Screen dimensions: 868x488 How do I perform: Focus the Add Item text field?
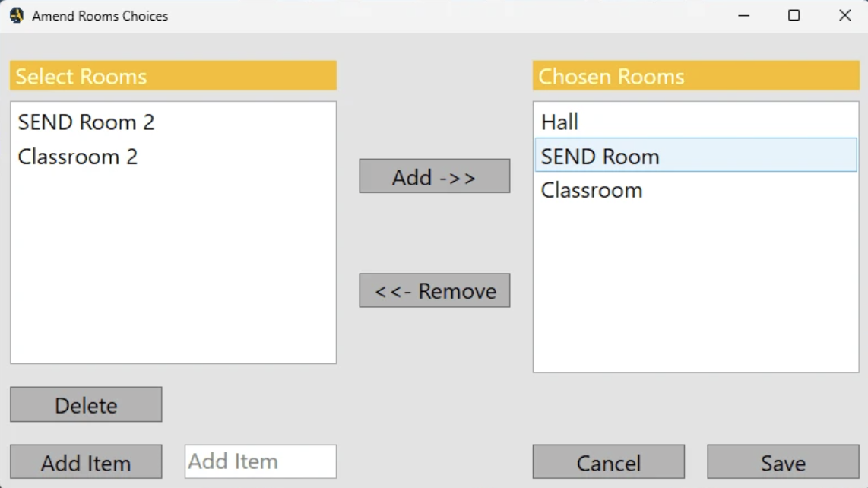pos(260,461)
